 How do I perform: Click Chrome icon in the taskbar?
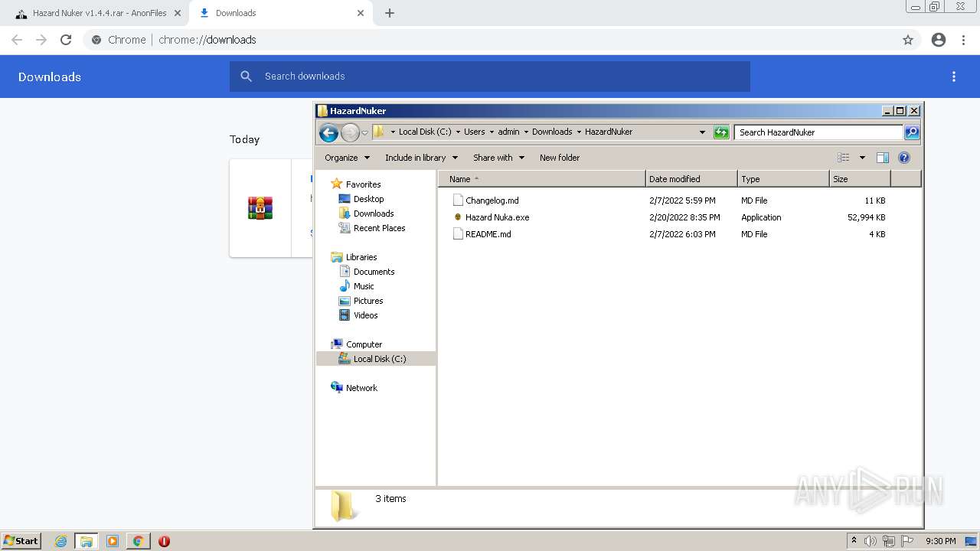(x=139, y=541)
